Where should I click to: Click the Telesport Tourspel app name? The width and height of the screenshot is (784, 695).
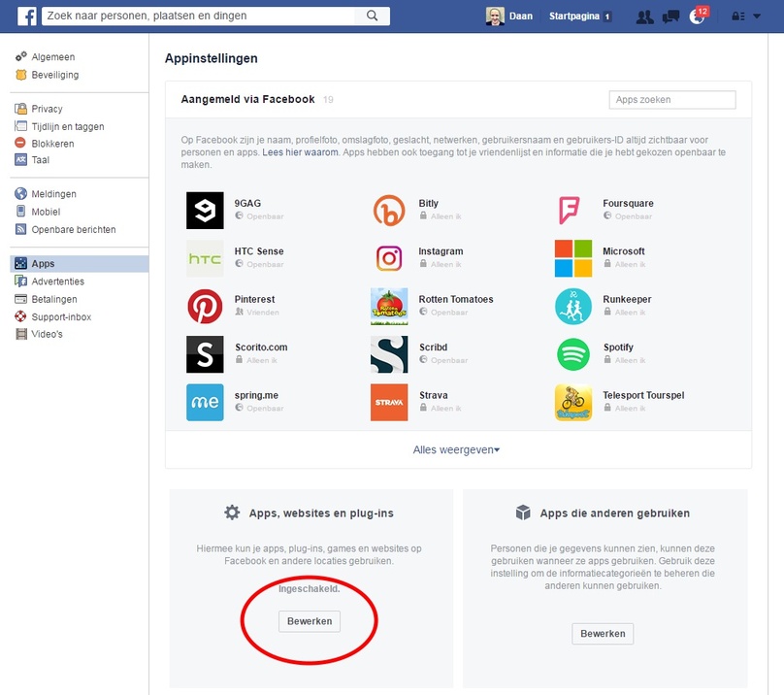[x=643, y=395]
